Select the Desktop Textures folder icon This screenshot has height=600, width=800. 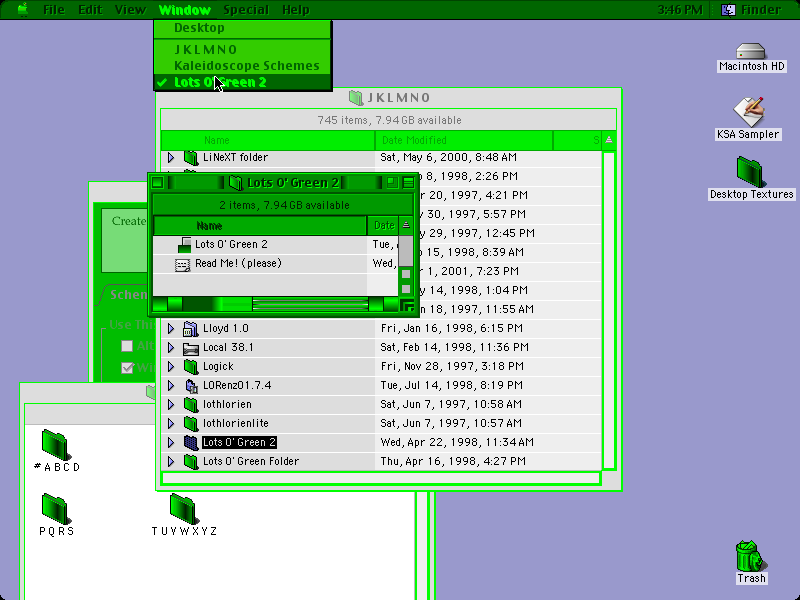pyautogui.click(x=751, y=172)
